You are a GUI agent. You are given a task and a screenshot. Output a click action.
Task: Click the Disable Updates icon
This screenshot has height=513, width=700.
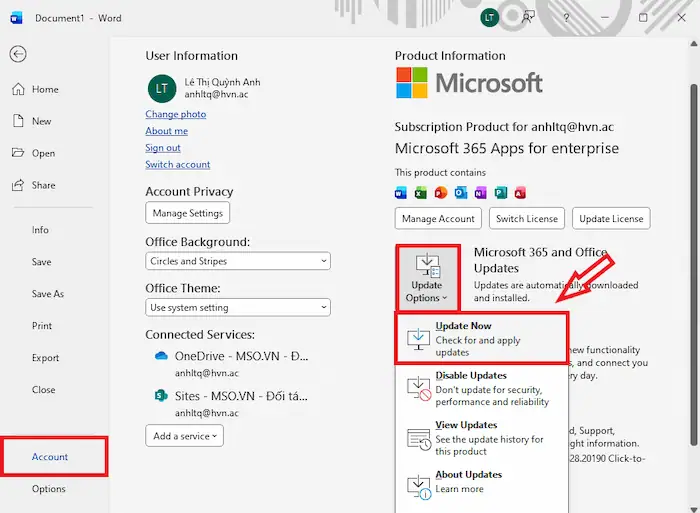coord(418,388)
